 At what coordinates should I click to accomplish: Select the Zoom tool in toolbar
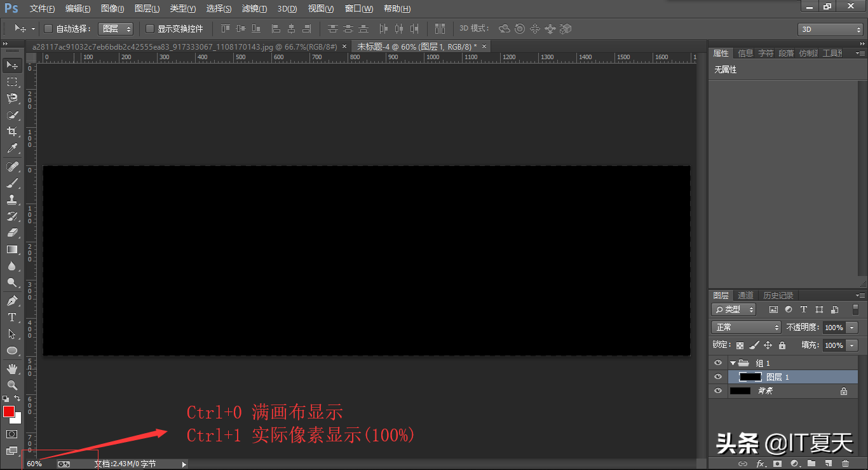pyautogui.click(x=12, y=385)
